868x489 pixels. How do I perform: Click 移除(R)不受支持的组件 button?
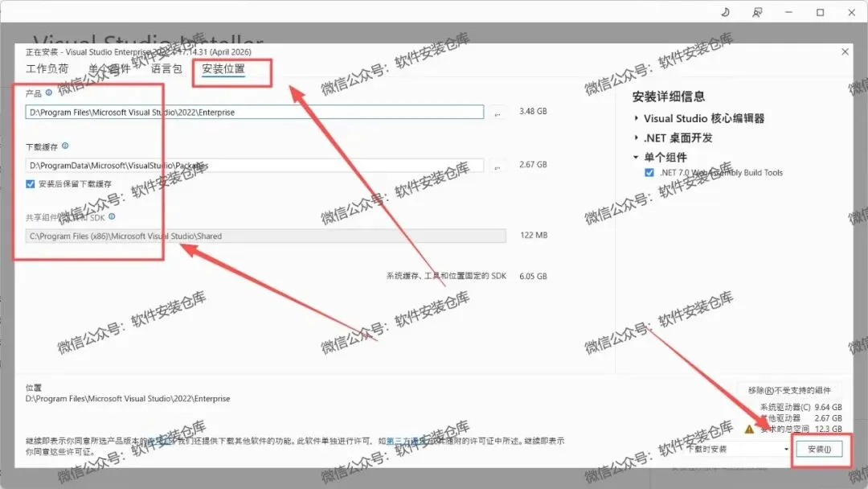coord(789,390)
